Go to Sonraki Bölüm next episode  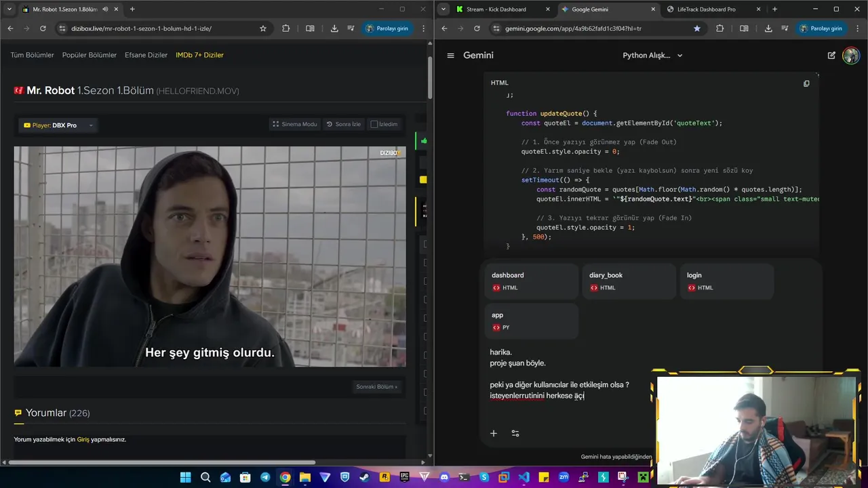coord(377,387)
